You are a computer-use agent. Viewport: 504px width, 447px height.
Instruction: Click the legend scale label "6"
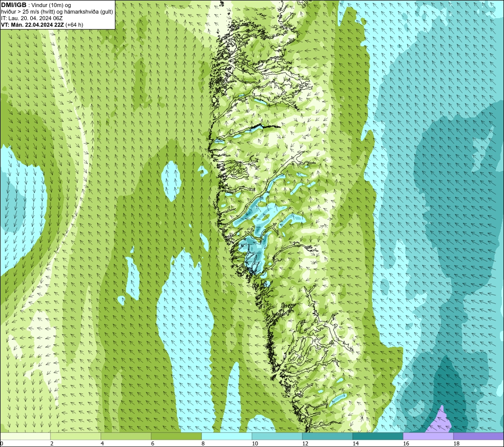click(152, 443)
